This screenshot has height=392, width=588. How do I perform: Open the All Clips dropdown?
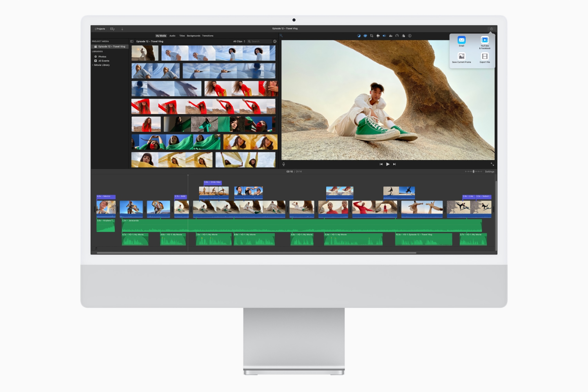pyautogui.click(x=239, y=41)
